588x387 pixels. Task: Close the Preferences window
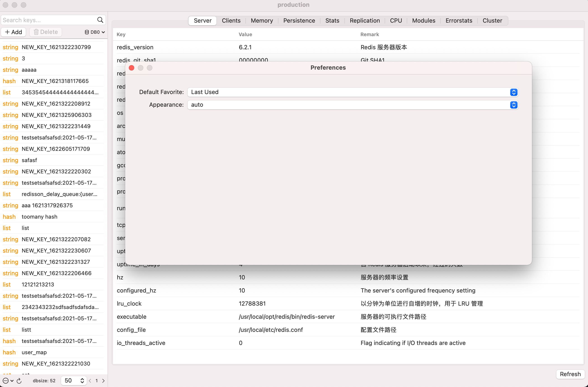[132, 68]
